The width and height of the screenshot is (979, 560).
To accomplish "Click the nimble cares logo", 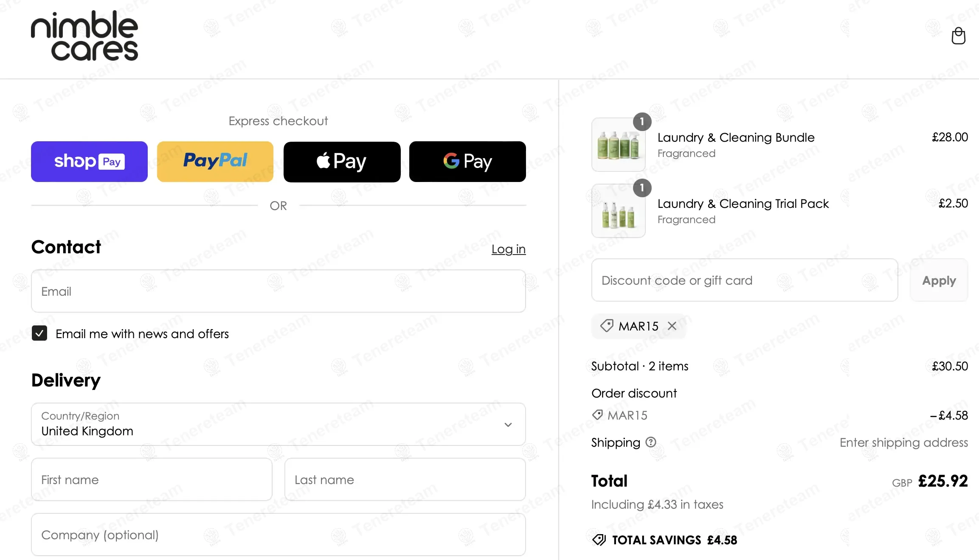I will (x=84, y=36).
